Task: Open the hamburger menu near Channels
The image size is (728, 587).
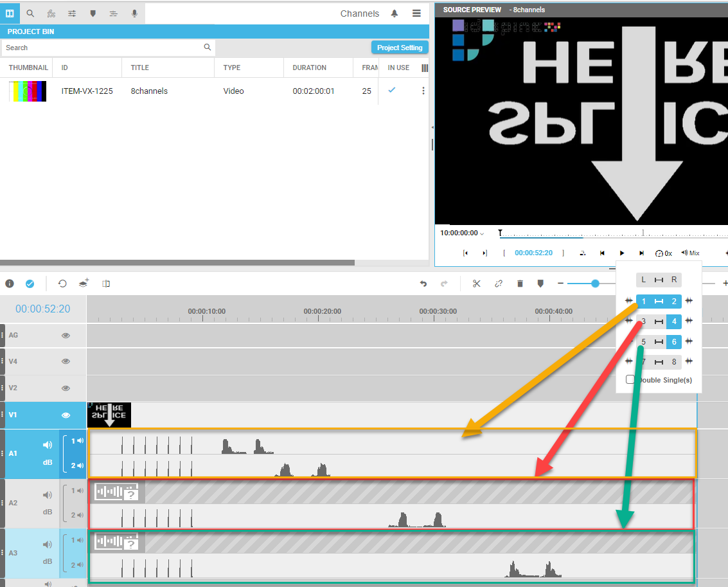Action: pos(416,14)
